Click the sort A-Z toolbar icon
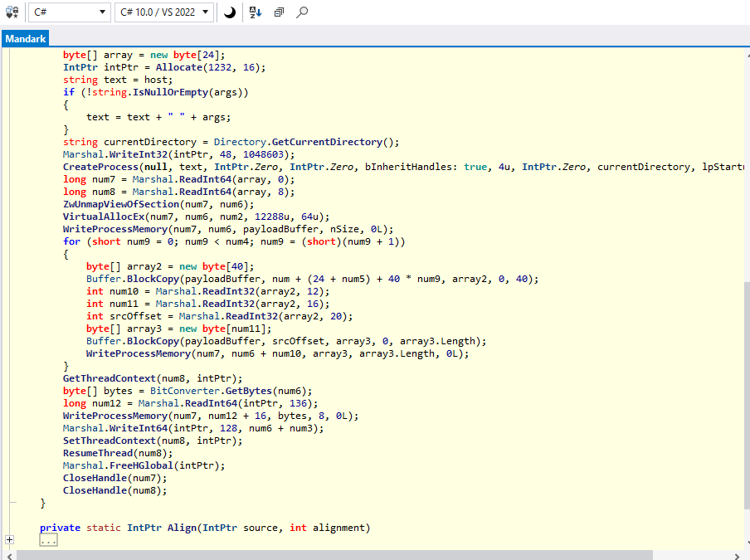Image resolution: width=750 pixels, height=560 pixels. [x=256, y=12]
